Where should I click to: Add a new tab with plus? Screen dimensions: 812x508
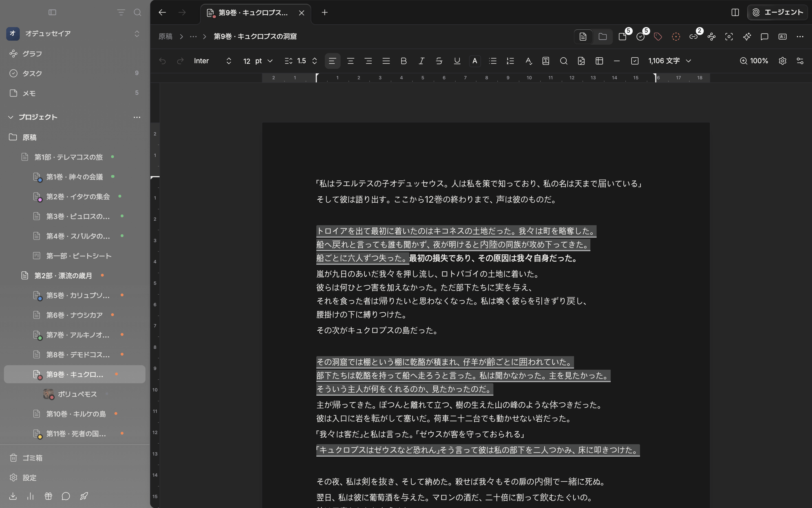click(325, 12)
